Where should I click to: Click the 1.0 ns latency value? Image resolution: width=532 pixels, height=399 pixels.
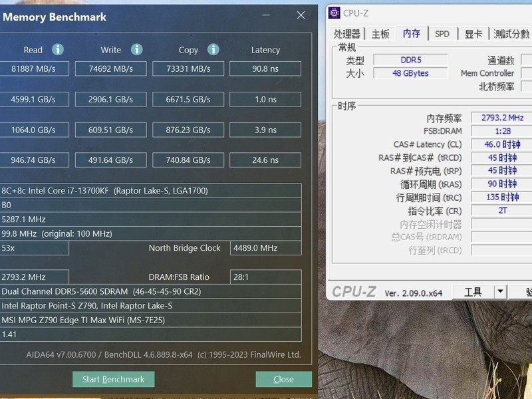(x=265, y=99)
